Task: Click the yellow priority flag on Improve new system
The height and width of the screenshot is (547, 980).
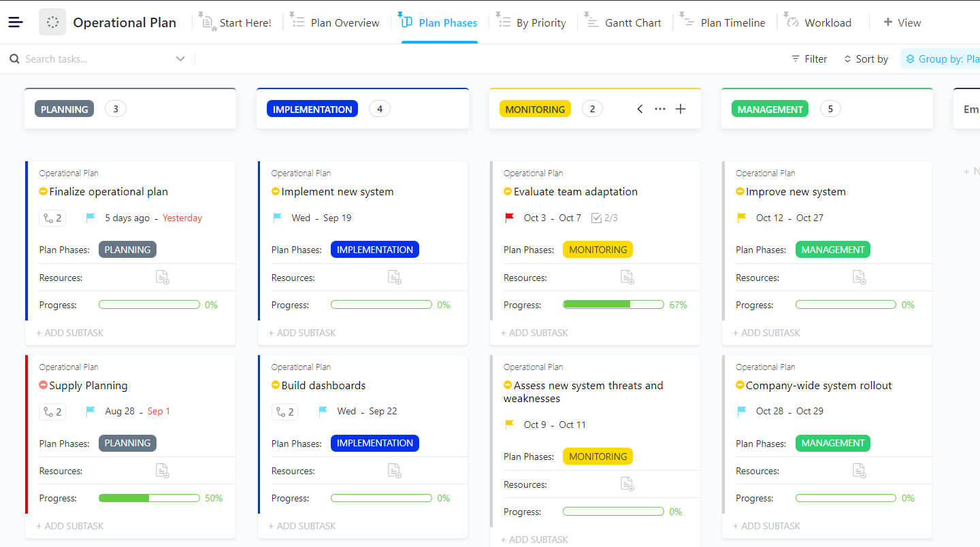Action: point(742,218)
